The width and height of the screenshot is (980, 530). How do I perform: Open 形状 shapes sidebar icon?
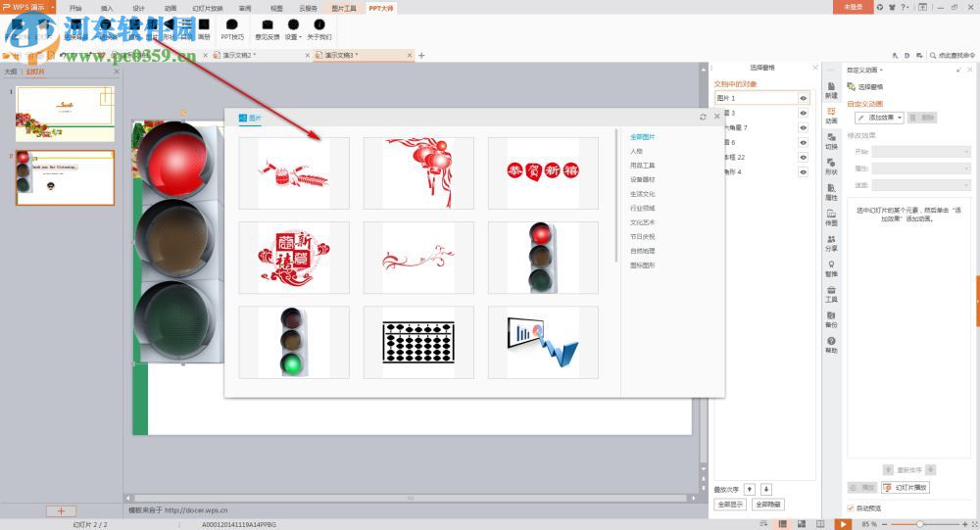831,167
